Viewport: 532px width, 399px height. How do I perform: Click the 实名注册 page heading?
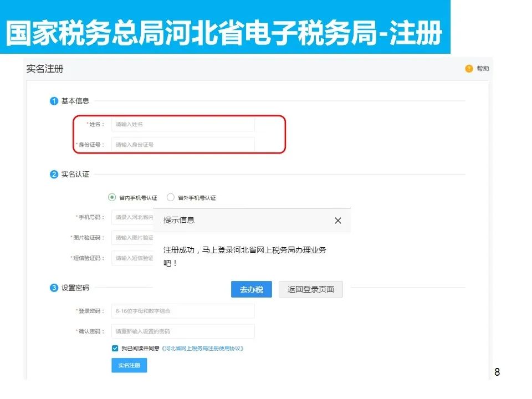45,69
